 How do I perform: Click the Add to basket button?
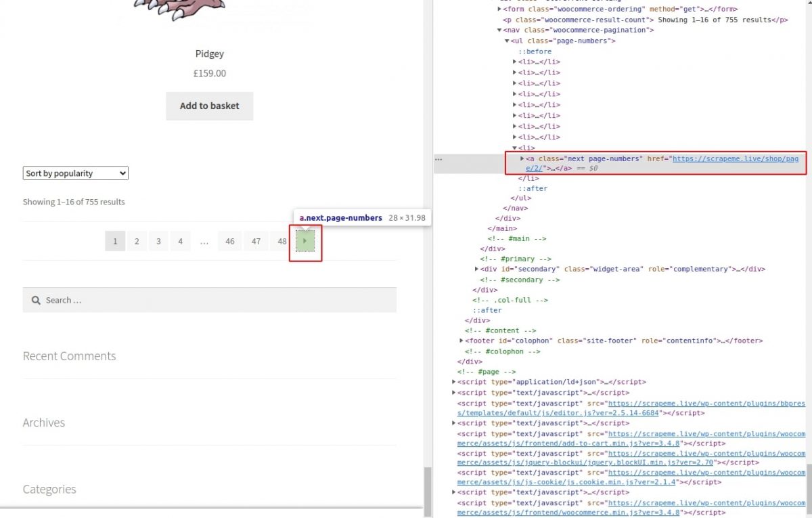click(x=209, y=106)
